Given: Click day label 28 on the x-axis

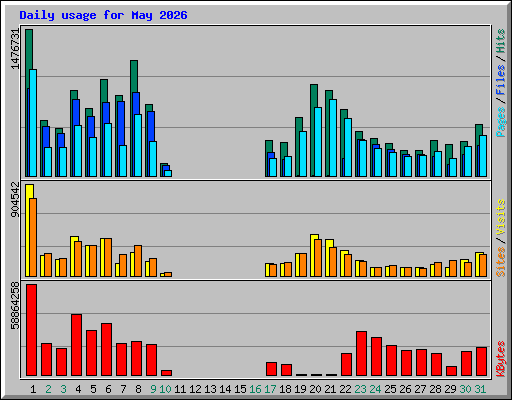Looking at the screenshot, I should coord(435,389).
